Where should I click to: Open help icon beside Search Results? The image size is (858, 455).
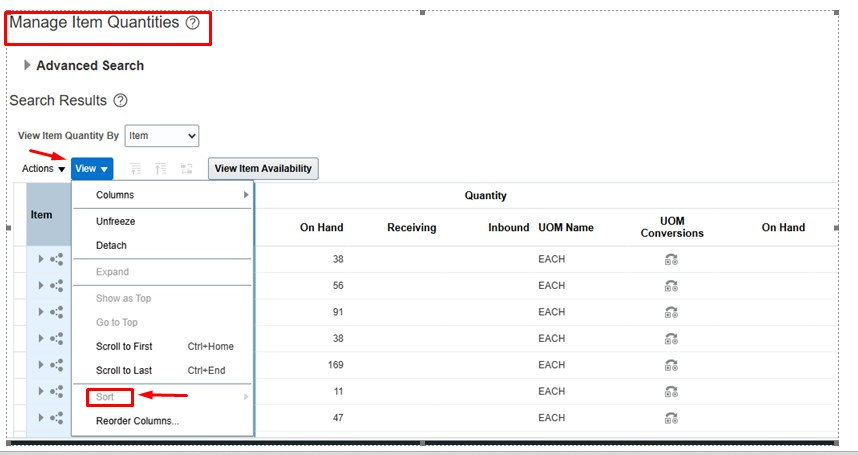click(x=120, y=101)
